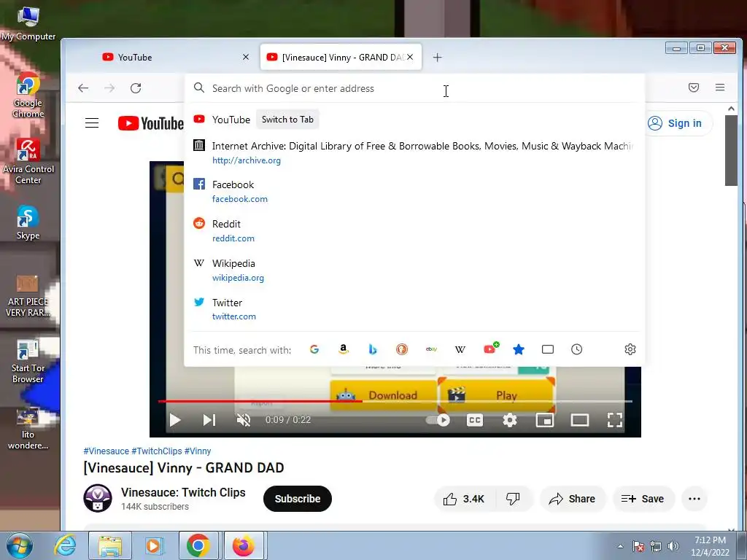The width and height of the screenshot is (747, 560).
Task: Search this time with Wikipedia icon
Action: point(460,349)
